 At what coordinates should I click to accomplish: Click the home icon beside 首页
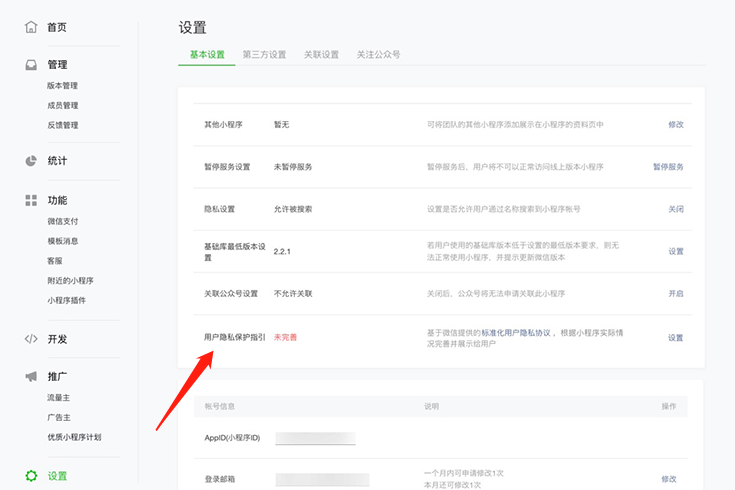31,27
